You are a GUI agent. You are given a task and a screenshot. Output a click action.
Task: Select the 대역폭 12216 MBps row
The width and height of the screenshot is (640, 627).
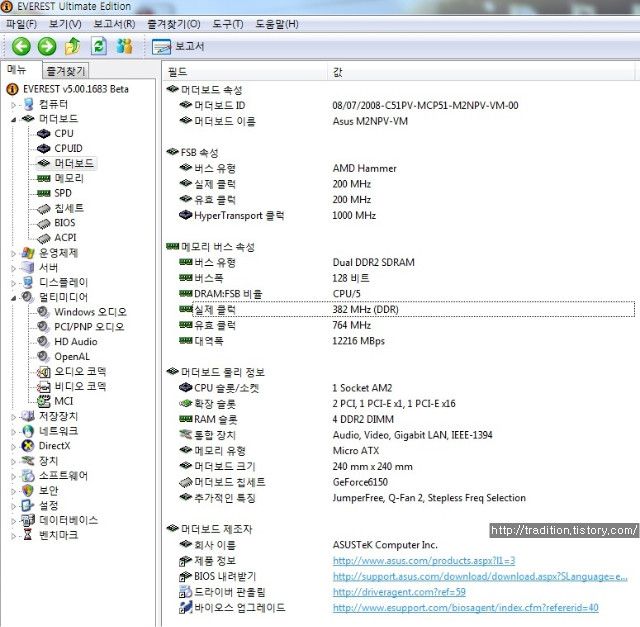point(407,341)
